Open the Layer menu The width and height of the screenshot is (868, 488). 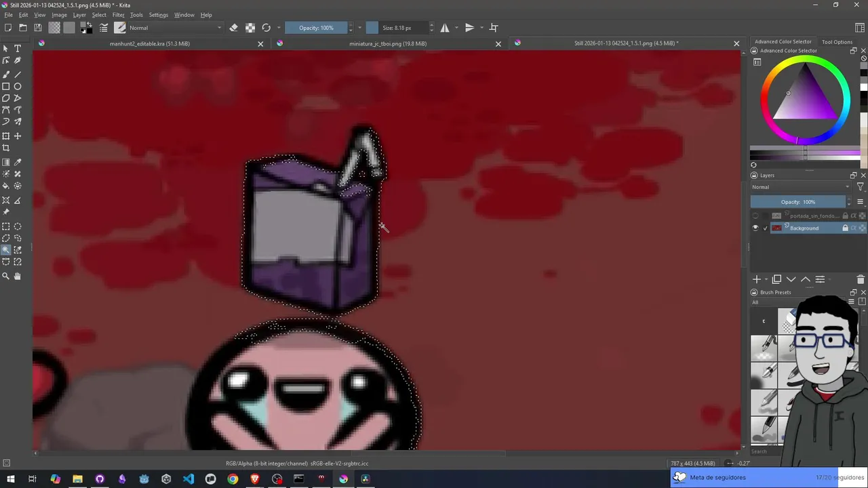click(79, 15)
